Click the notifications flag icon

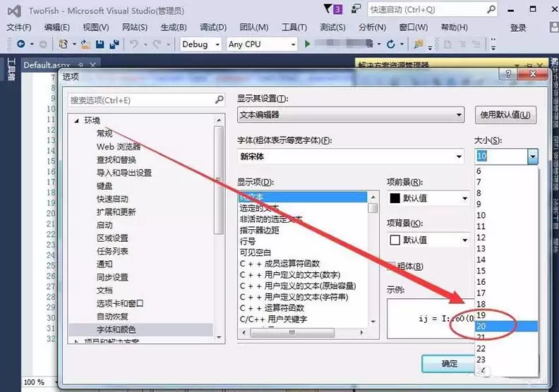[326, 9]
